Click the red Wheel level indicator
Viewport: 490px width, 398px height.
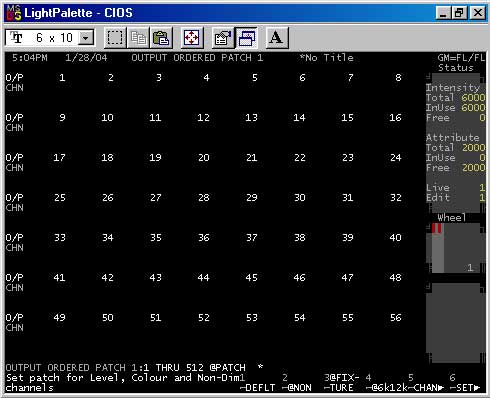click(x=437, y=228)
